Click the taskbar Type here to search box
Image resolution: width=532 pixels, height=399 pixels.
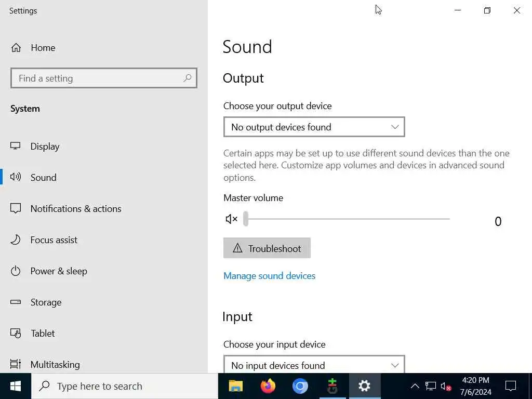pyautogui.click(x=125, y=386)
